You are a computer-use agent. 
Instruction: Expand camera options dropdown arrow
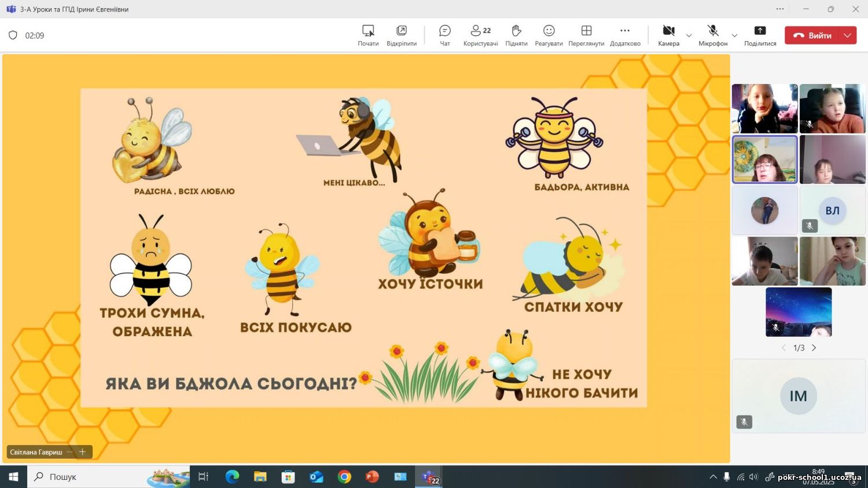689,35
